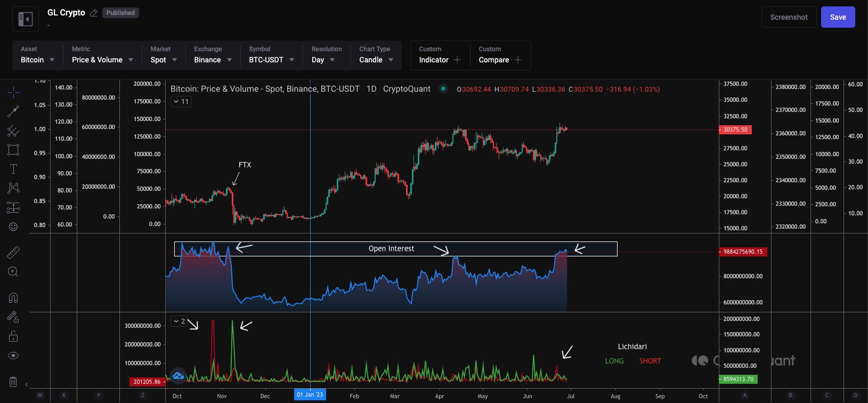Click the Jul label on time axis
Image resolution: width=868 pixels, height=403 pixels.
pyautogui.click(x=571, y=396)
